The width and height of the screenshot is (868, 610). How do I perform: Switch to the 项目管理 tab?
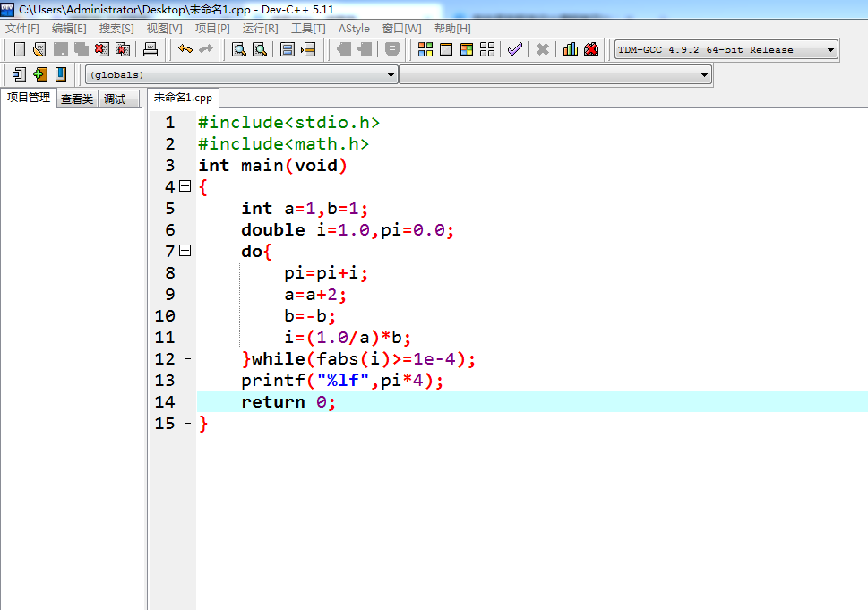pyautogui.click(x=29, y=98)
